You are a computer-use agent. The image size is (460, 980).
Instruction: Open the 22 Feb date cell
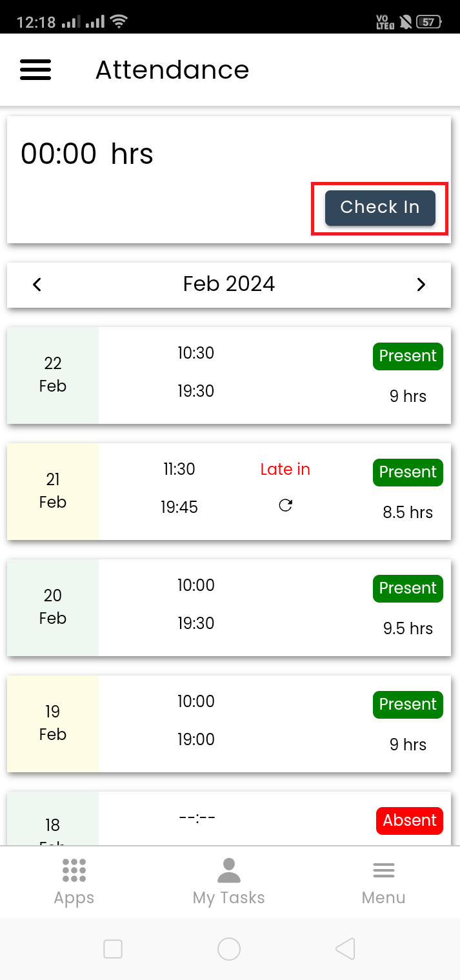[x=53, y=374]
